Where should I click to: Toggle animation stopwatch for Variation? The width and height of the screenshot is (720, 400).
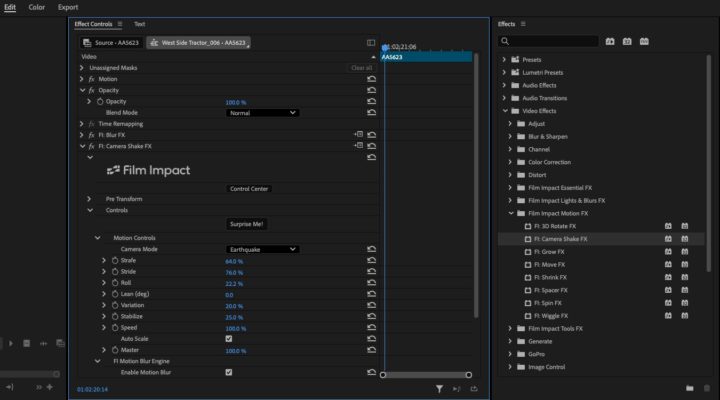click(115, 305)
